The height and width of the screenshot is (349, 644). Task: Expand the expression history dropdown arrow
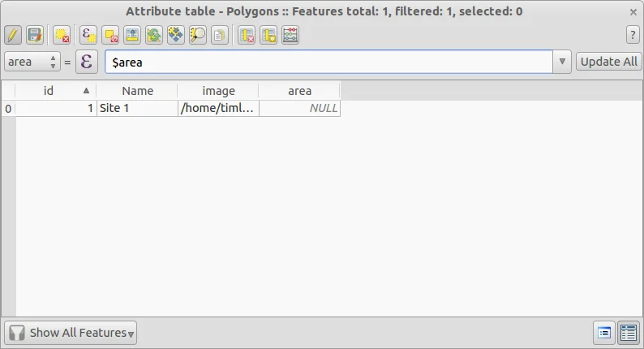click(563, 62)
